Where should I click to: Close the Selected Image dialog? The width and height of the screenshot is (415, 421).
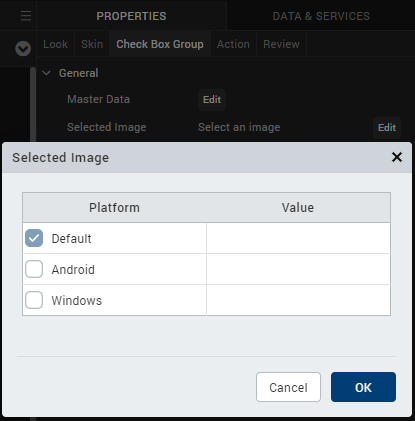click(397, 157)
